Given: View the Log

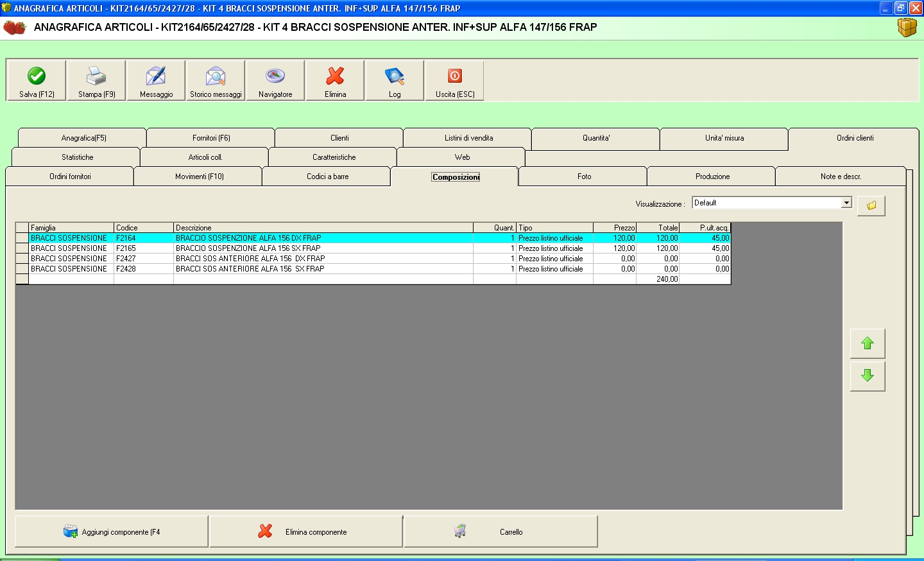Looking at the screenshot, I should (395, 80).
